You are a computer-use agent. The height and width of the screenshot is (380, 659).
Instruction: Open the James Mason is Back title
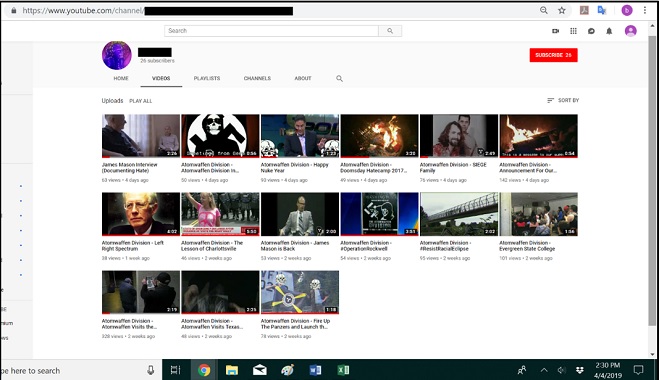click(x=295, y=246)
